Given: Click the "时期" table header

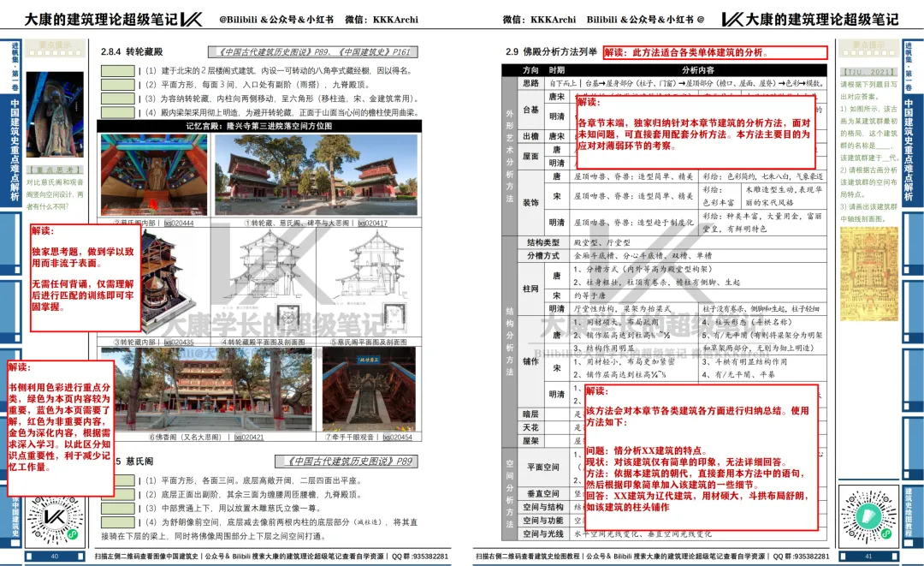Looking at the screenshot, I should click(556, 70).
